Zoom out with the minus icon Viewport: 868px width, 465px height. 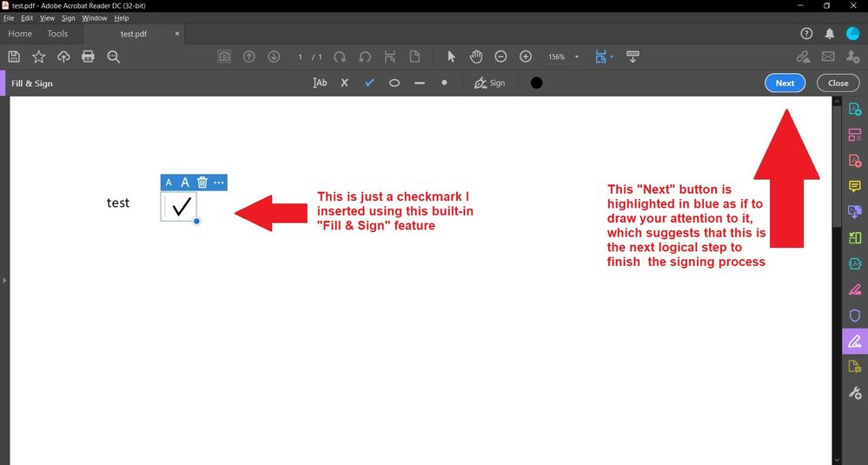click(x=500, y=56)
